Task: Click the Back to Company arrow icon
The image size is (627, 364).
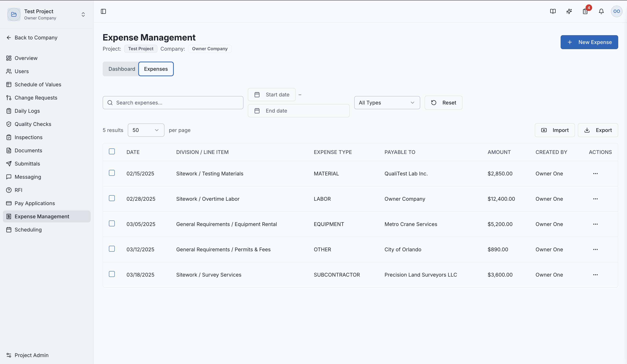Action: pos(9,38)
